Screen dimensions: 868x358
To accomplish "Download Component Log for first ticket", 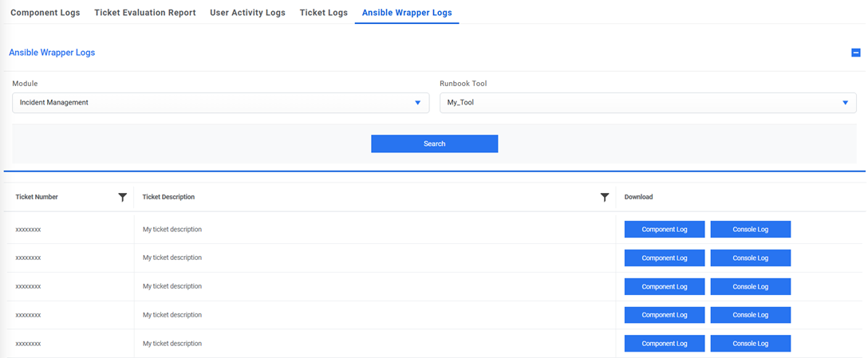I will (665, 230).
